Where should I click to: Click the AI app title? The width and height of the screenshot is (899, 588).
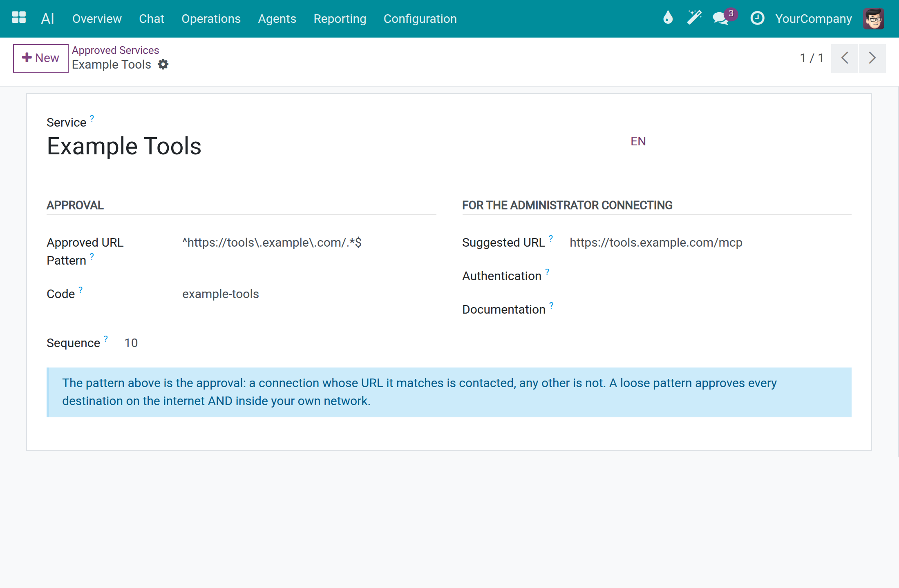pyautogui.click(x=47, y=18)
